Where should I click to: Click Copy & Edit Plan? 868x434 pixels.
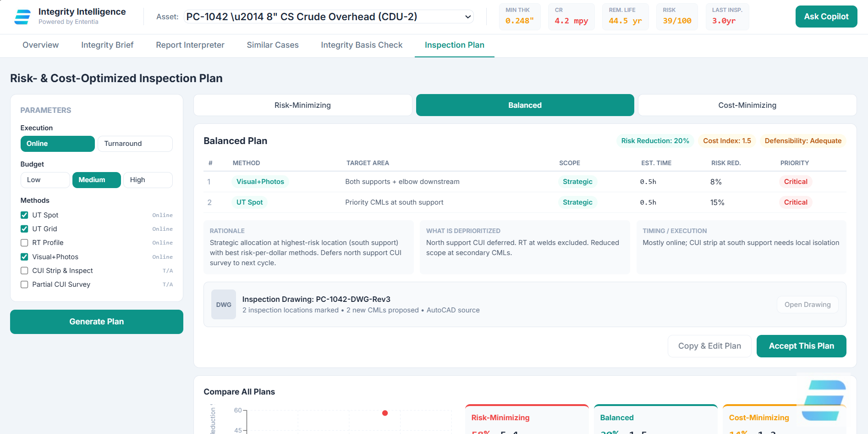point(709,346)
